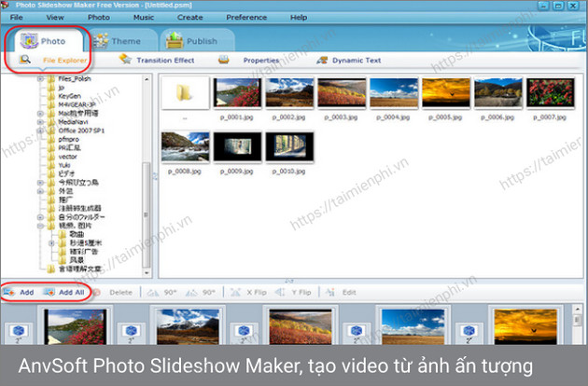Viewport: 588px width, 386px height.
Task: Open the Properties section
Action: tap(261, 61)
